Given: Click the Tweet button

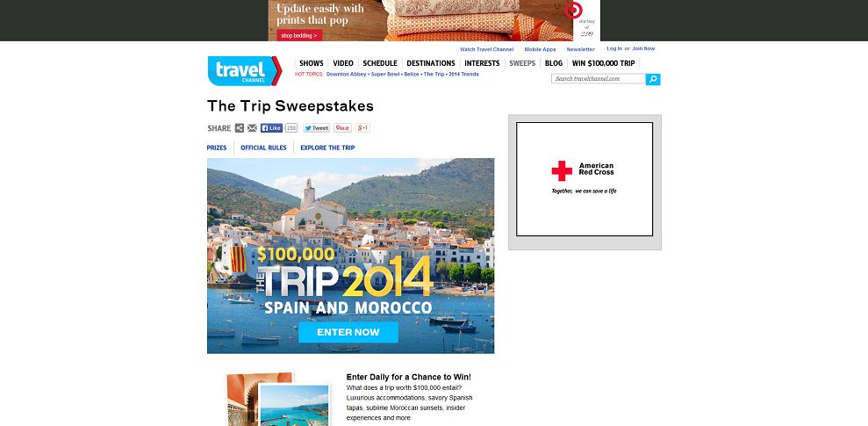Looking at the screenshot, I should 317,128.
